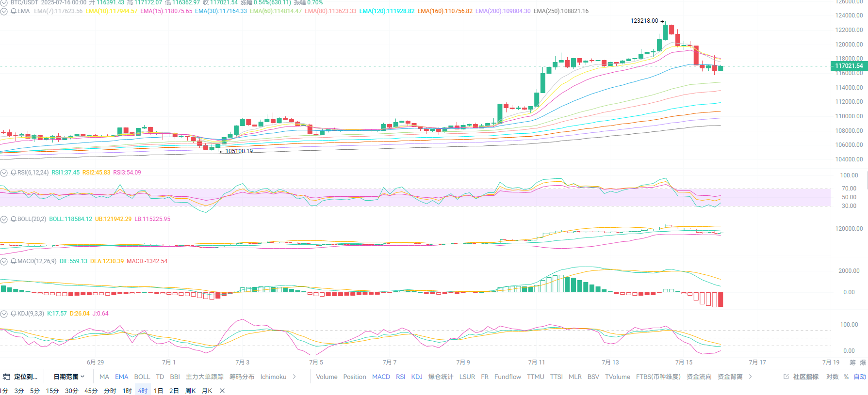The image size is (868, 395).
Task: Click the RSI alert bell icon
Action: point(14,173)
